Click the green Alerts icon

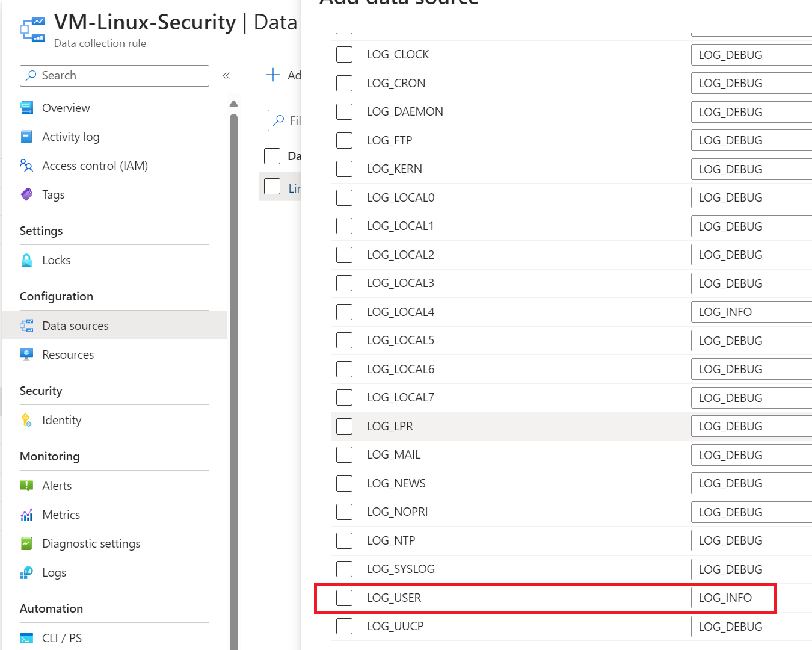point(26,486)
